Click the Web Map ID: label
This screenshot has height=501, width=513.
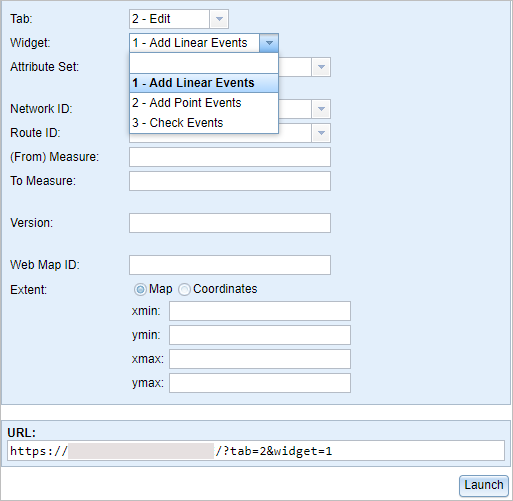tap(45, 265)
